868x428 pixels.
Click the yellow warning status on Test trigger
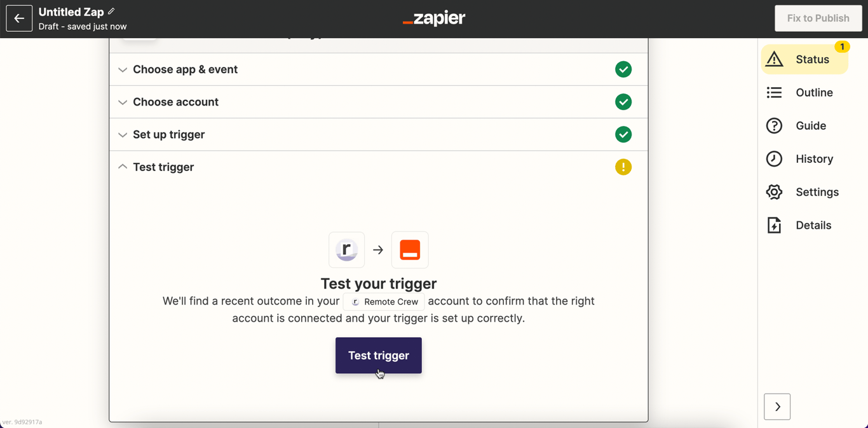623,167
